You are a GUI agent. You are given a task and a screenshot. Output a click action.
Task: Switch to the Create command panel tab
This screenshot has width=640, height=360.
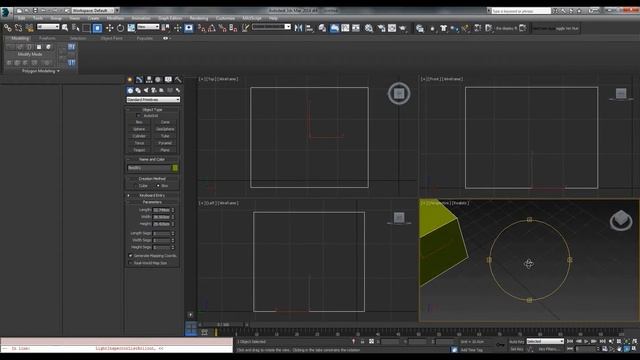(130, 80)
